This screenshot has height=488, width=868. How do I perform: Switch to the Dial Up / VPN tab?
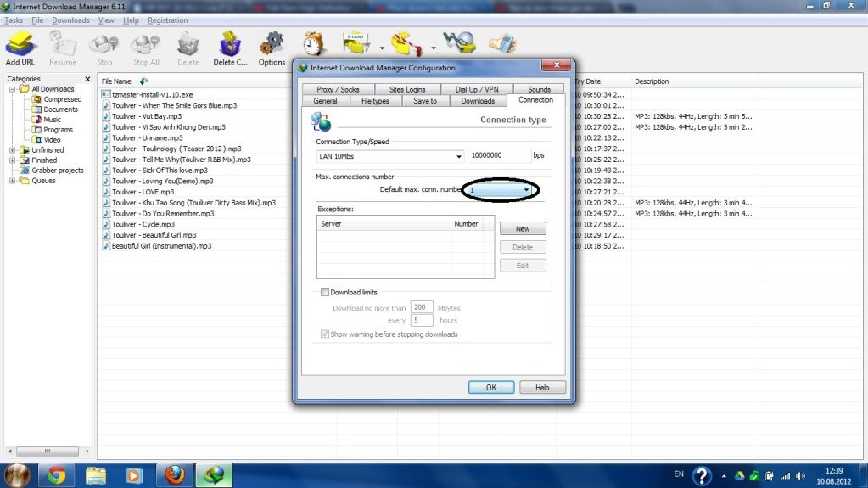tap(477, 89)
